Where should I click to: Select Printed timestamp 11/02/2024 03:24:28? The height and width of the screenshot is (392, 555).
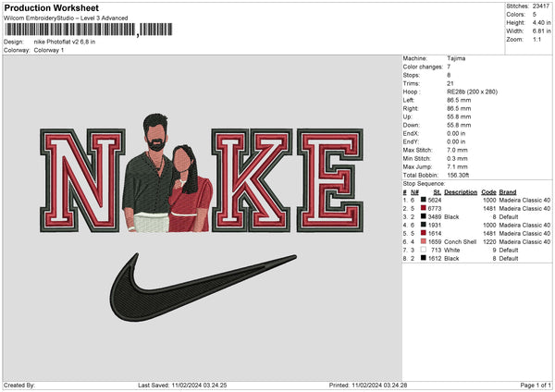(x=379, y=386)
